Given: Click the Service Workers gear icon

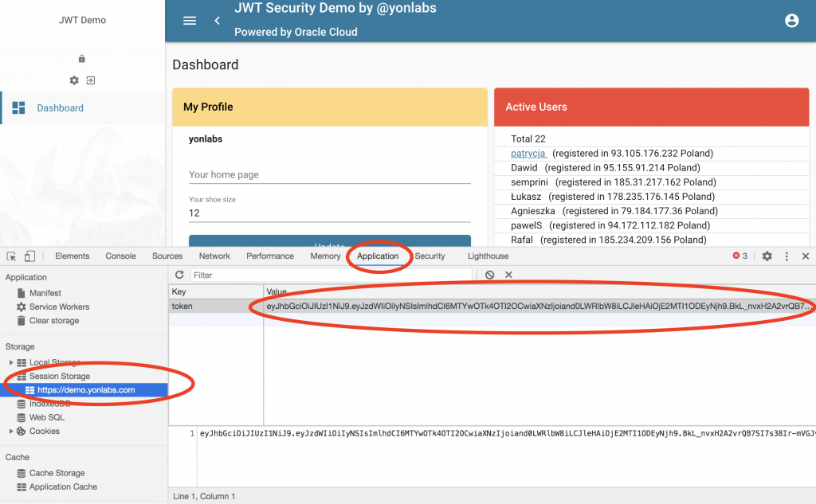Looking at the screenshot, I should coord(22,307).
